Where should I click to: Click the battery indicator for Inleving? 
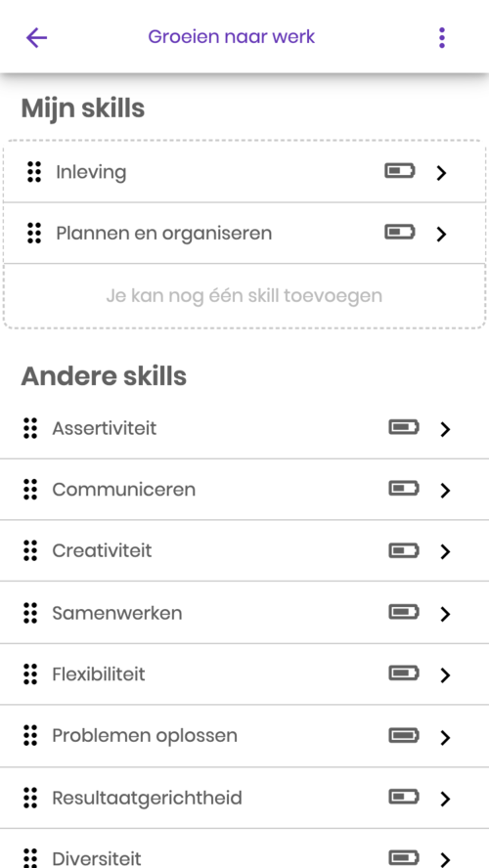(x=400, y=171)
